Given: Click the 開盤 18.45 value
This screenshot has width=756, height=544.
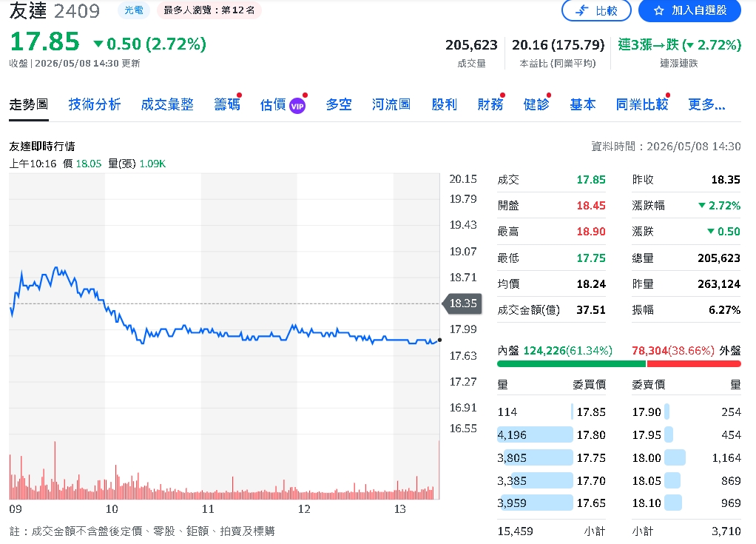Looking at the screenshot, I should (591, 206).
